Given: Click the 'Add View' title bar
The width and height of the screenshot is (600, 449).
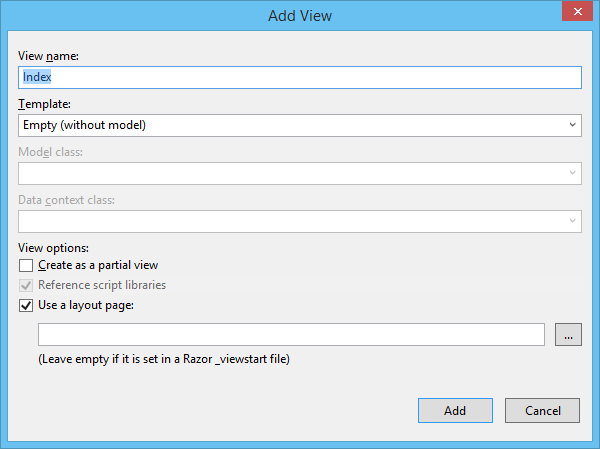Looking at the screenshot, I should click(x=300, y=15).
